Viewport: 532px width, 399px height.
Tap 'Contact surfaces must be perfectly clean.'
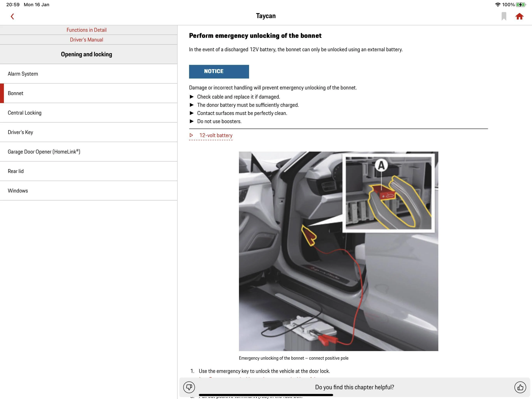(242, 113)
